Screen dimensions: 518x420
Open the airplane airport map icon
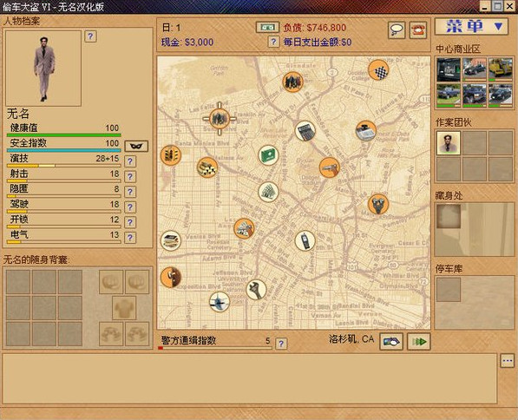pyautogui.click(x=220, y=302)
